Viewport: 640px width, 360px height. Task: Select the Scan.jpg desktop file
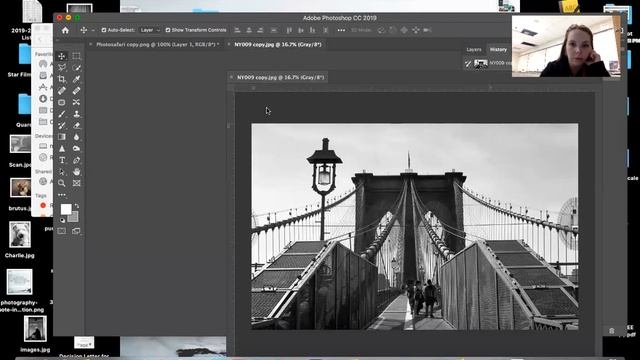(x=20, y=151)
